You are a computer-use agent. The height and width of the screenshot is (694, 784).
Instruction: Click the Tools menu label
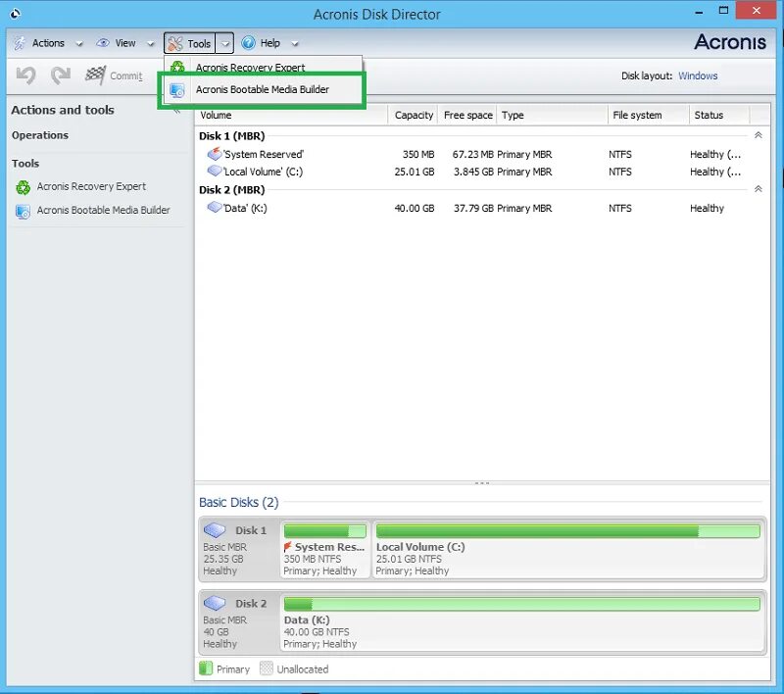tap(199, 44)
